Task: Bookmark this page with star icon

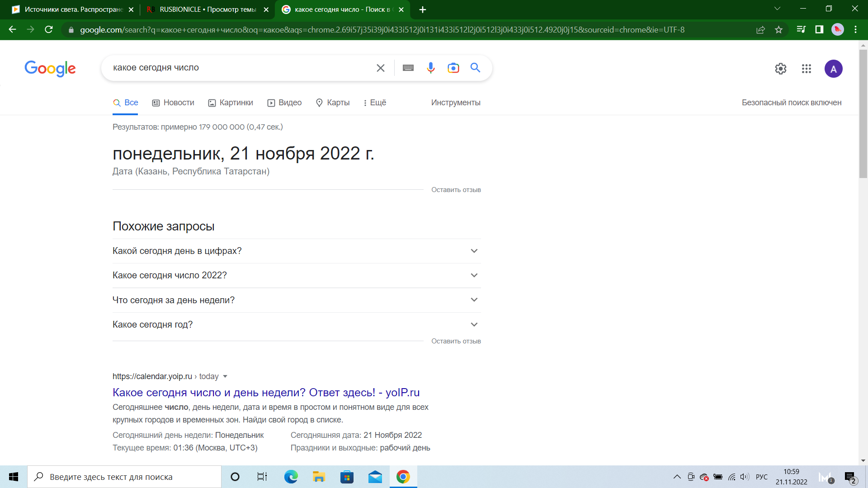Action: click(x=778, y=30)
